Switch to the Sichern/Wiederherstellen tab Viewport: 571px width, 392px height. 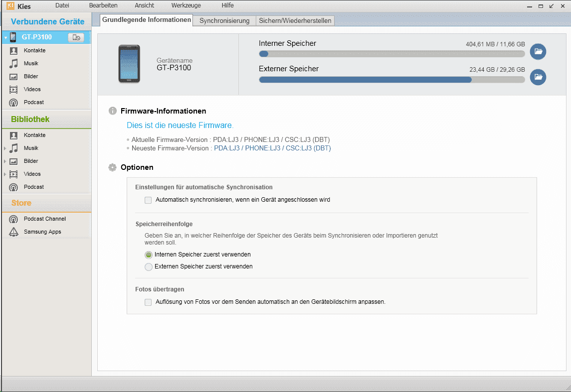(x=295, y=21)
